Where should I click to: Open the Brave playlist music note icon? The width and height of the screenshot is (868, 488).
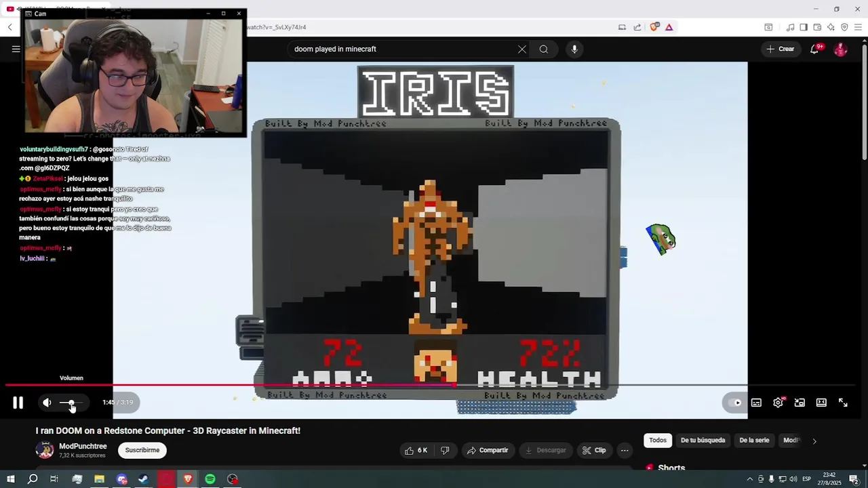click(790, 27)
